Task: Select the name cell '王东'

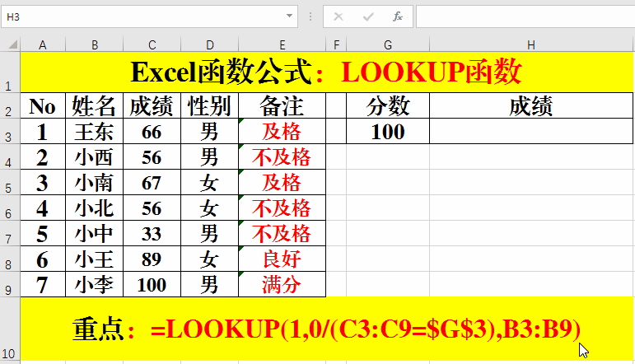Action: tap(95, 131)
